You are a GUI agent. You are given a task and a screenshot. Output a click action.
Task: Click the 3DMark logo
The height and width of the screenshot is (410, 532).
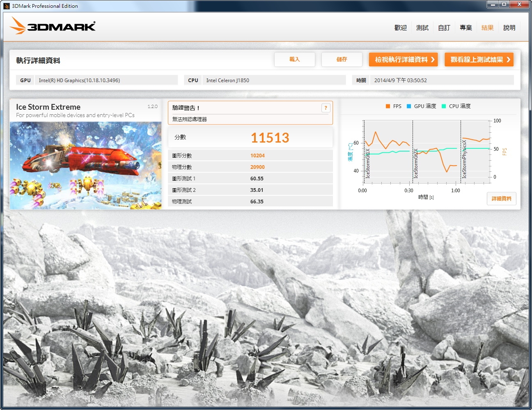(x=53, y=26)
